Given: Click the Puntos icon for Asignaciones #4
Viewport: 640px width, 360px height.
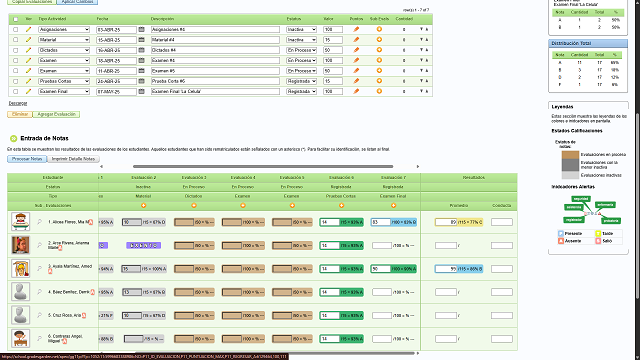Looking at the screenshot, I should coord(356,29).
